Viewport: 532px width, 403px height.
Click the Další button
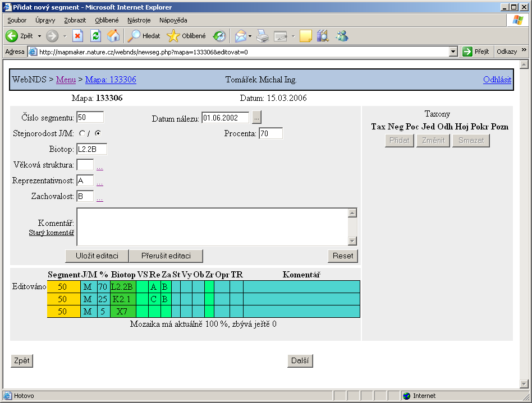300,360
